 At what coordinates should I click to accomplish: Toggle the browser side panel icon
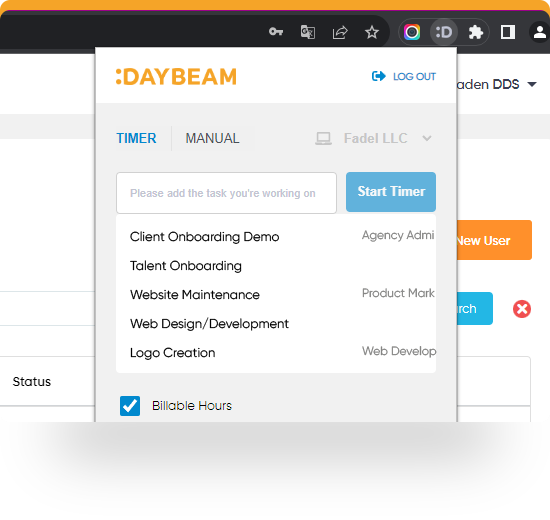click(508, 32)
